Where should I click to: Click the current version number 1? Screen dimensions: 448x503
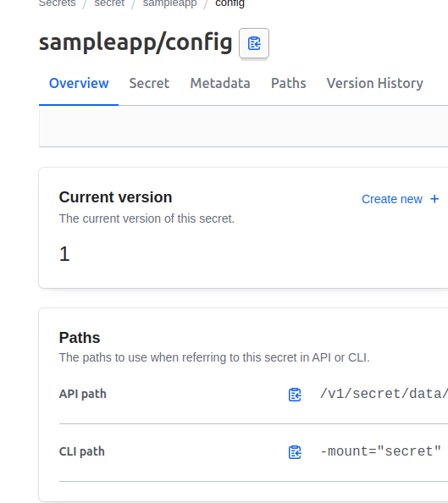click(64, 254)
